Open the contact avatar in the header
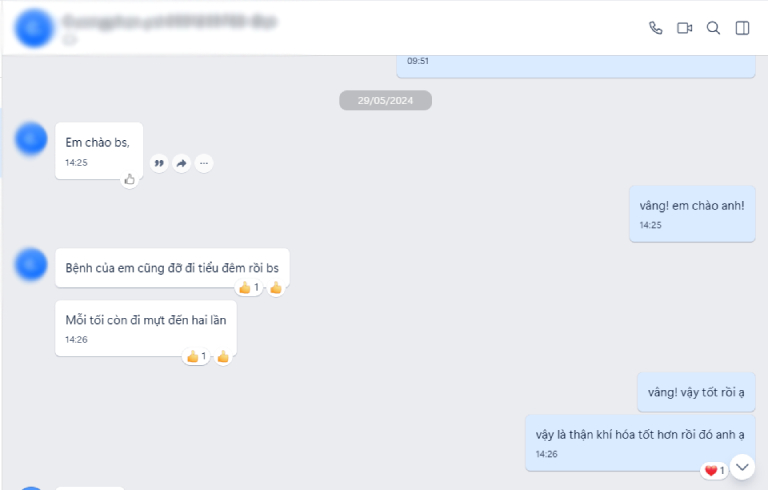 34,28
